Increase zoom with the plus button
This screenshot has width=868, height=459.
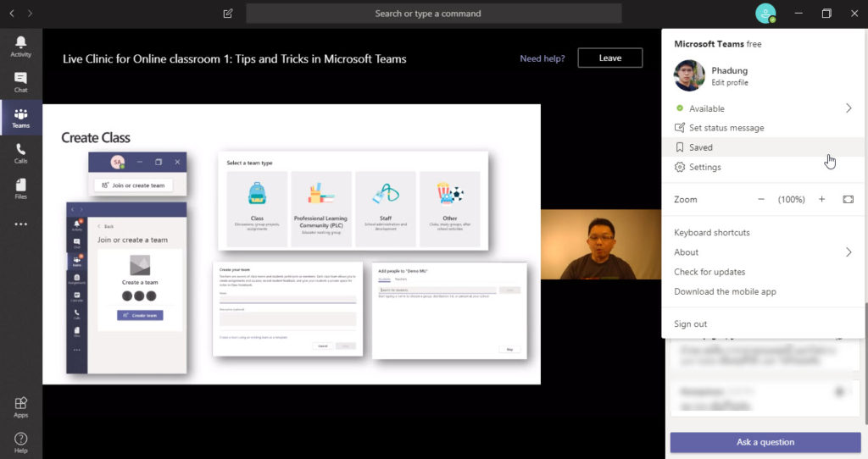[x=821, y=199]
